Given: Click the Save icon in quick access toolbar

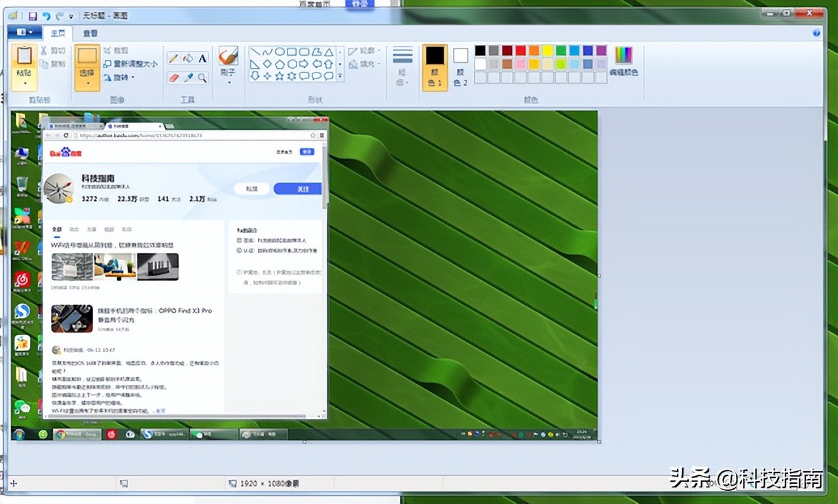Looking at the screenshot, I should pos(33,15).
